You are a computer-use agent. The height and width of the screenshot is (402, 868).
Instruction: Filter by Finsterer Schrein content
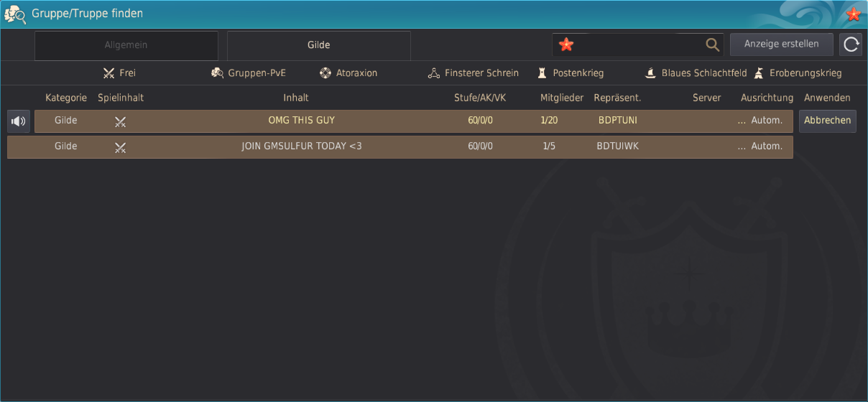(x=473, y=73)
